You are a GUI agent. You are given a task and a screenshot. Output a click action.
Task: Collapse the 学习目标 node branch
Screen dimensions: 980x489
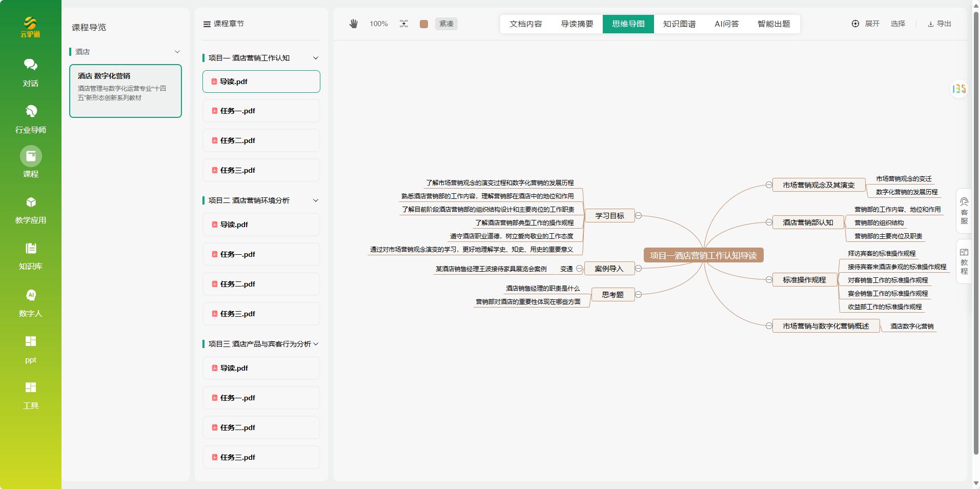[639, 216]
